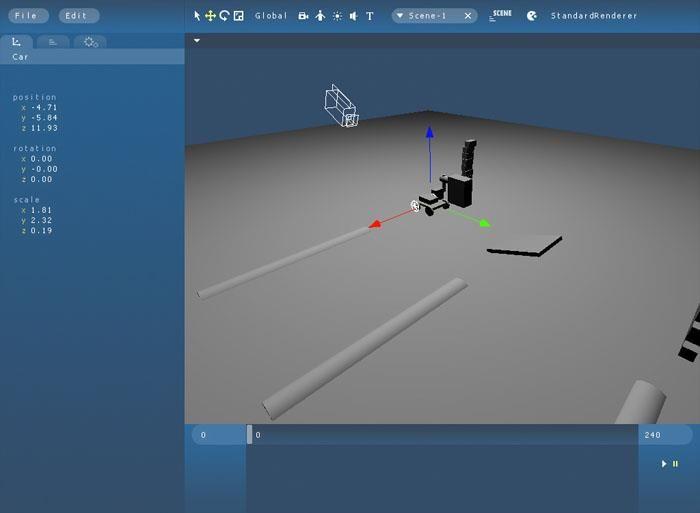Open the Scene-1 dropdown
The width and height of the screenshot is (700, 513).
click(x=400, y=16)
